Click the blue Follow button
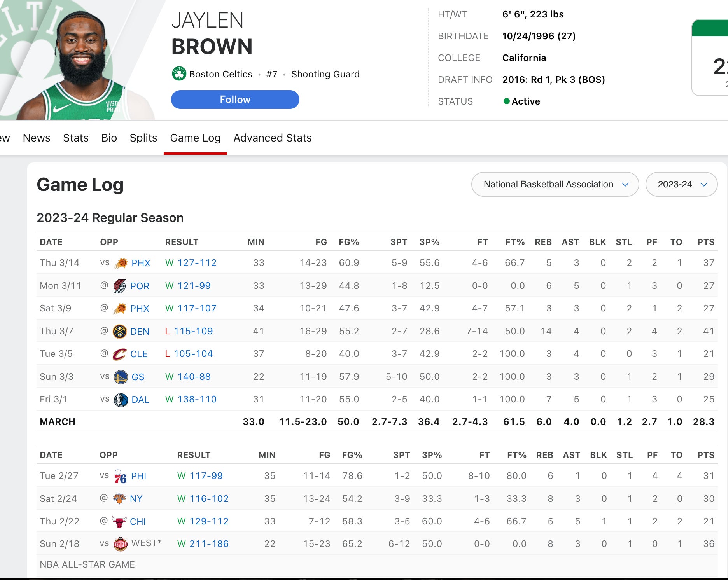728x580 pixels. tap(235, 100)
